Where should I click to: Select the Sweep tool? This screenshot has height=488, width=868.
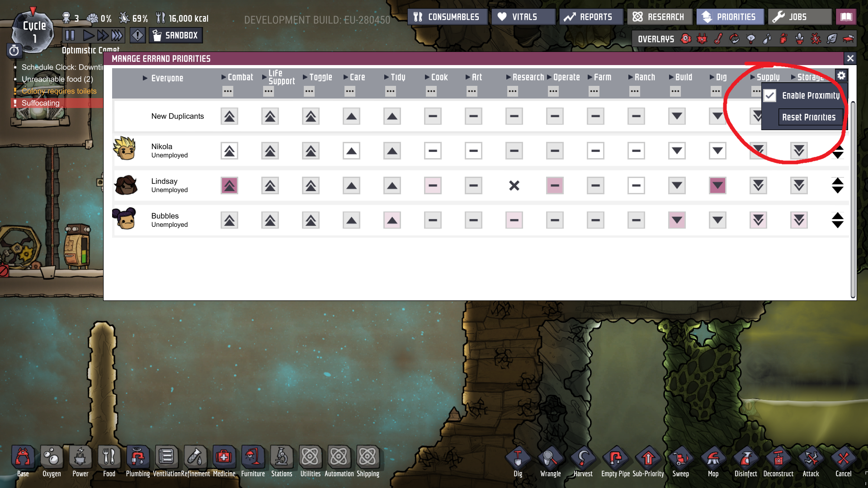tap(680, 457)
